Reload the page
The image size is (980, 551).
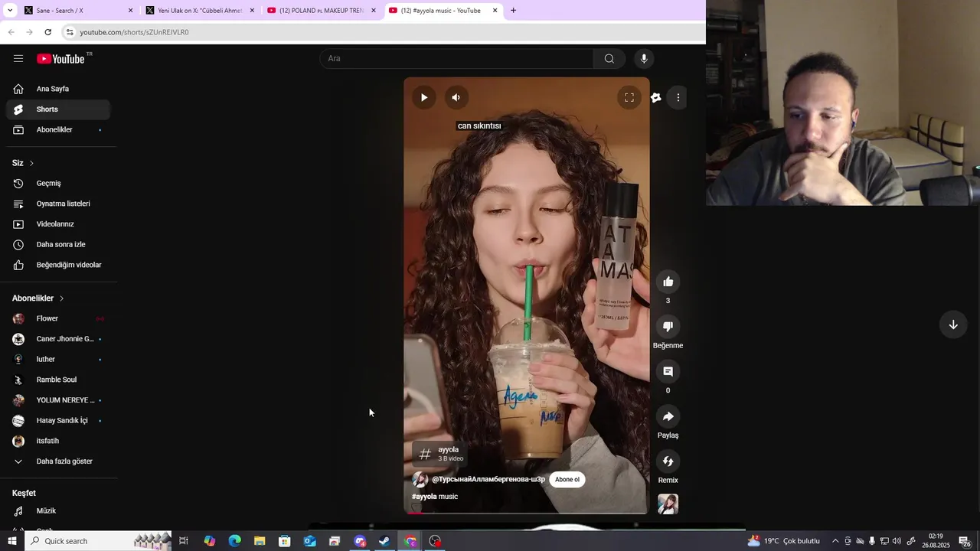[47, 32]
